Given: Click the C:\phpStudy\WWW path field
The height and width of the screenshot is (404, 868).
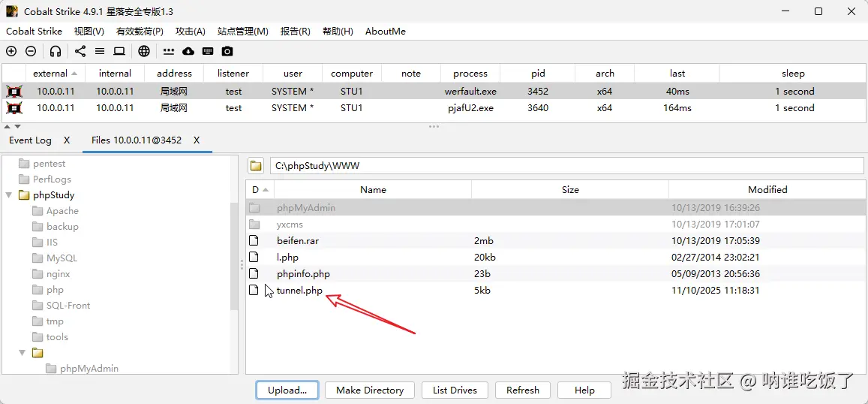Looking at the screenshot, I should (x=566, y=166).
